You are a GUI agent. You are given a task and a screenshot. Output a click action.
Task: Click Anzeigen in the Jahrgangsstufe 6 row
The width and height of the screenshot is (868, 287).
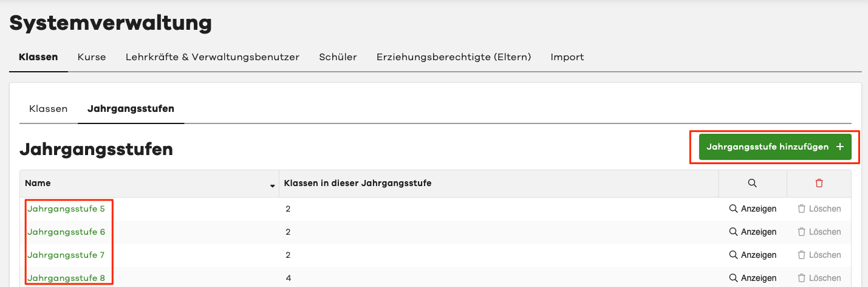tap(753, 232)
